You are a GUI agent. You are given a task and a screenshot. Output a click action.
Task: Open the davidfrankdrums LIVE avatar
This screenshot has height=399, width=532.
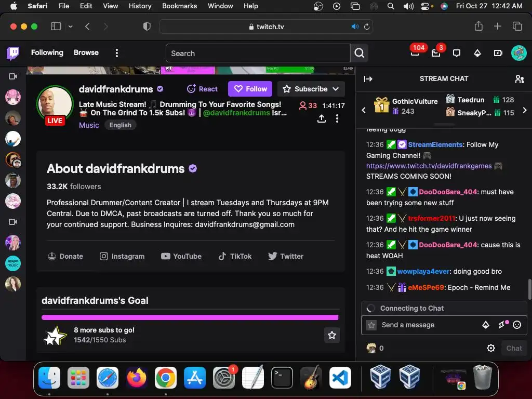[55, 104]
